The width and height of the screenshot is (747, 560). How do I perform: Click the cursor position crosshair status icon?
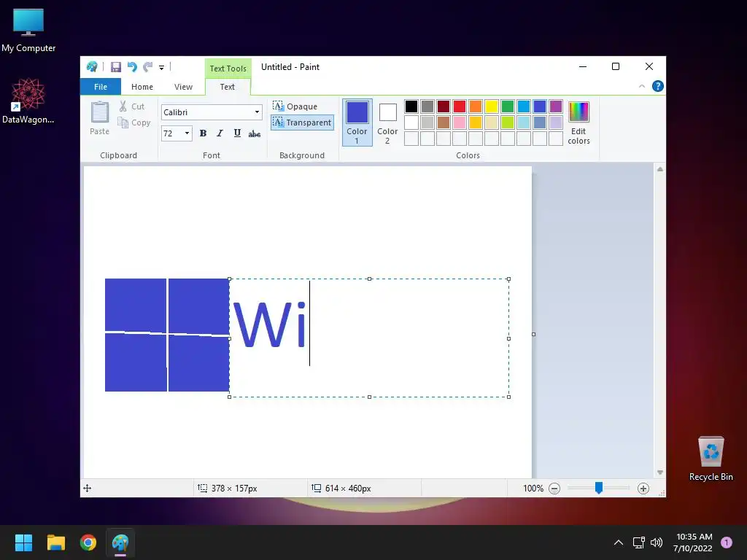pyautogui.click(x=88, y=488)
